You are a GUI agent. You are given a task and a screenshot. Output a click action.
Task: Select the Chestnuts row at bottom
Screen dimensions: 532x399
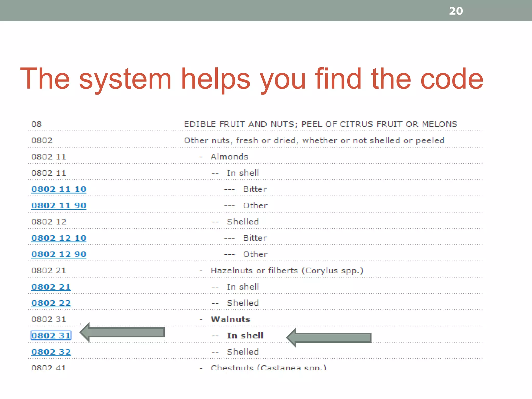point(268,367)
